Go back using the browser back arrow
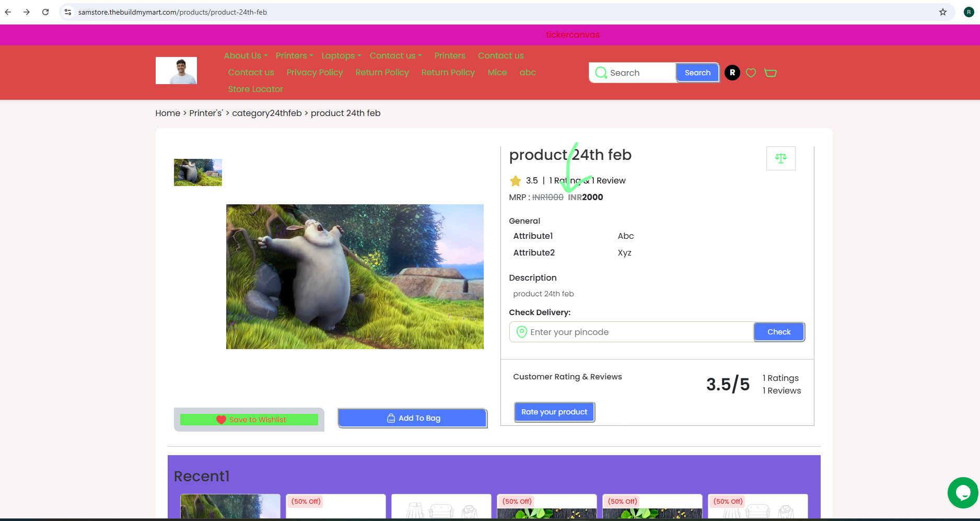 (x=8, y=12)
